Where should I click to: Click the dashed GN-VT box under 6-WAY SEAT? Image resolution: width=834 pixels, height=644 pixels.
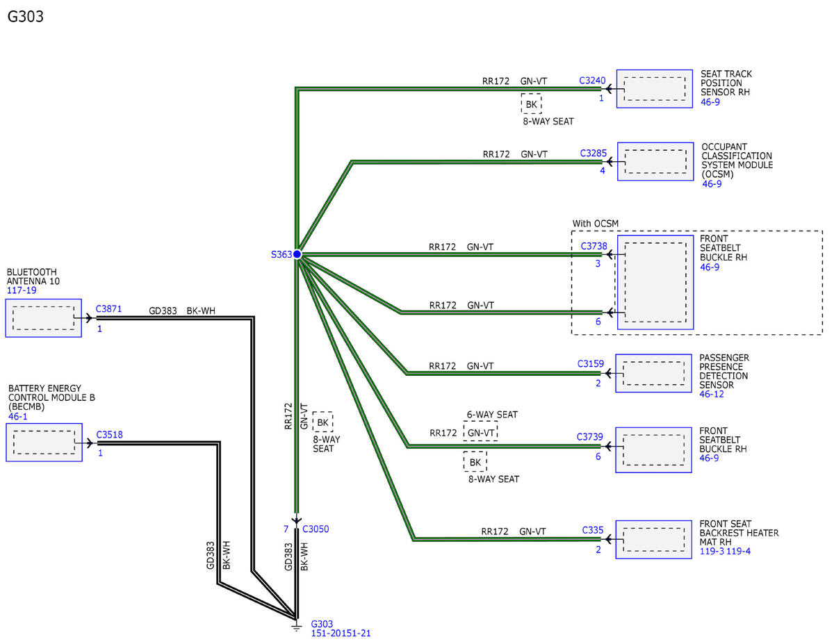point(481,432)
